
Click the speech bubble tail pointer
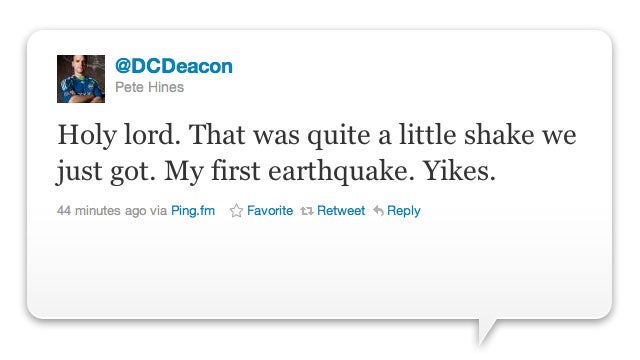point(487,331)
